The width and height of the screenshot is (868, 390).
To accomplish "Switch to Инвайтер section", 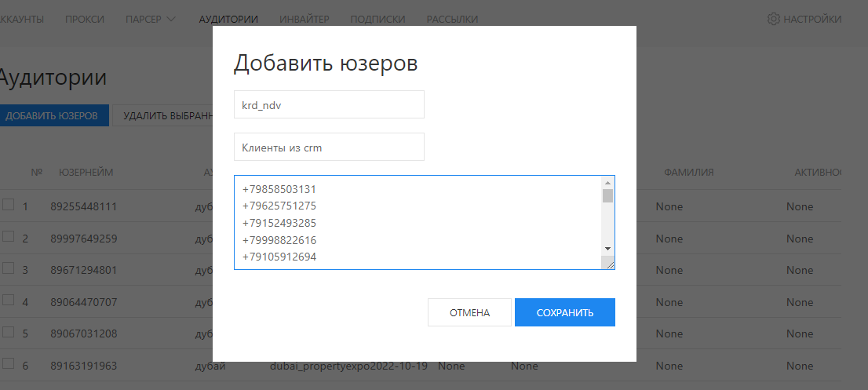I will click(x=305, y=19).
